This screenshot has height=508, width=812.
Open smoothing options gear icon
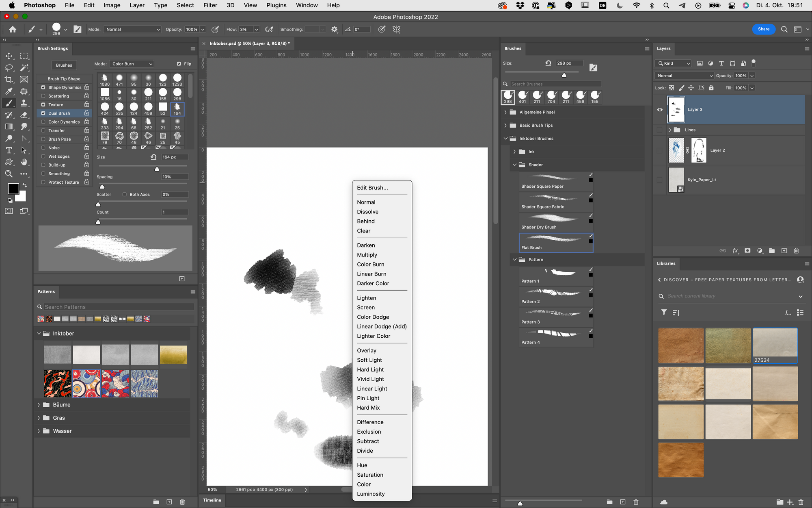click(335, 29)
